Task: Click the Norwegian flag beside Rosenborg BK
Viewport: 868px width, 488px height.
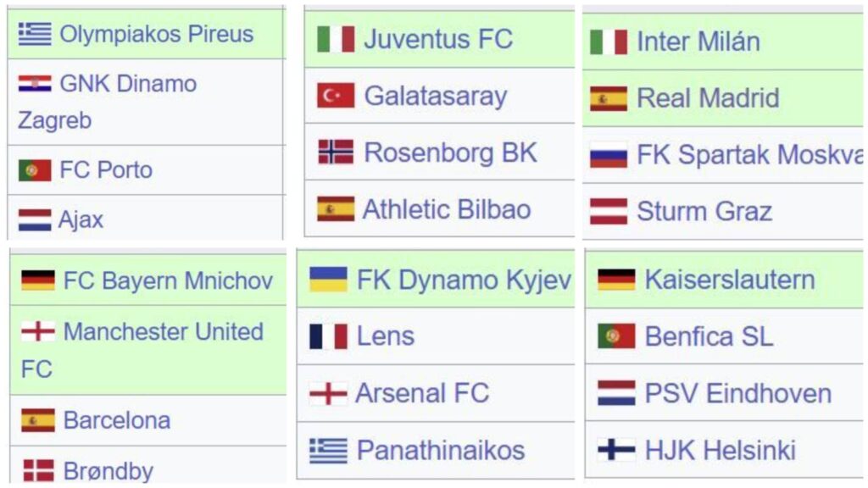Action: click(336, 152)
